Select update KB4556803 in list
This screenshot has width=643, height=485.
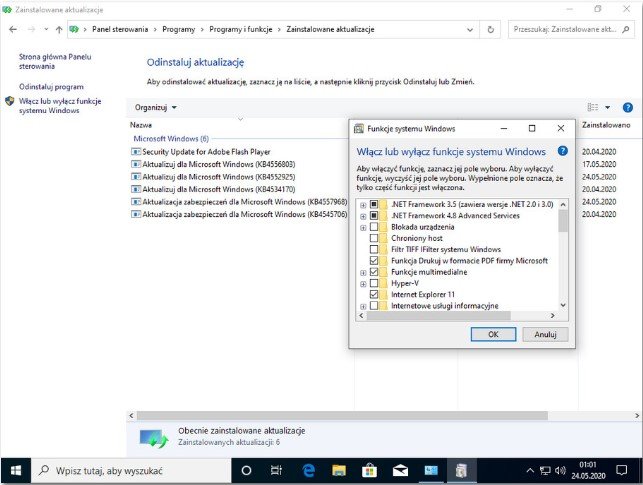(x=219, y=164)
